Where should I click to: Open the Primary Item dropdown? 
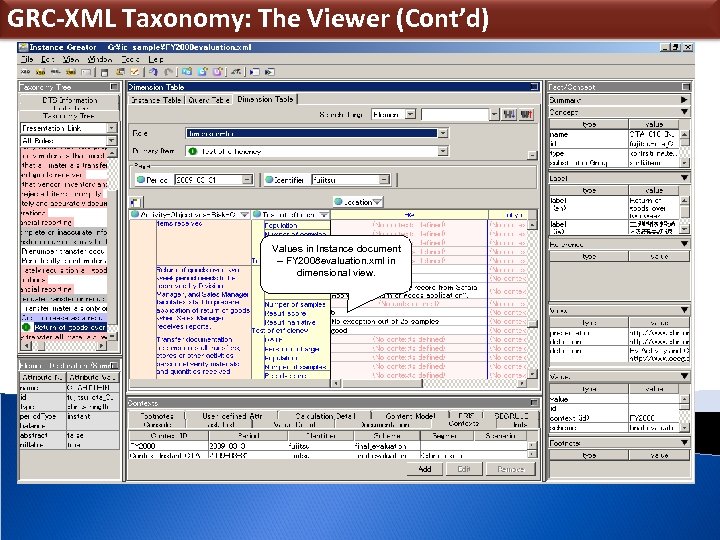(x=443, y=151)
